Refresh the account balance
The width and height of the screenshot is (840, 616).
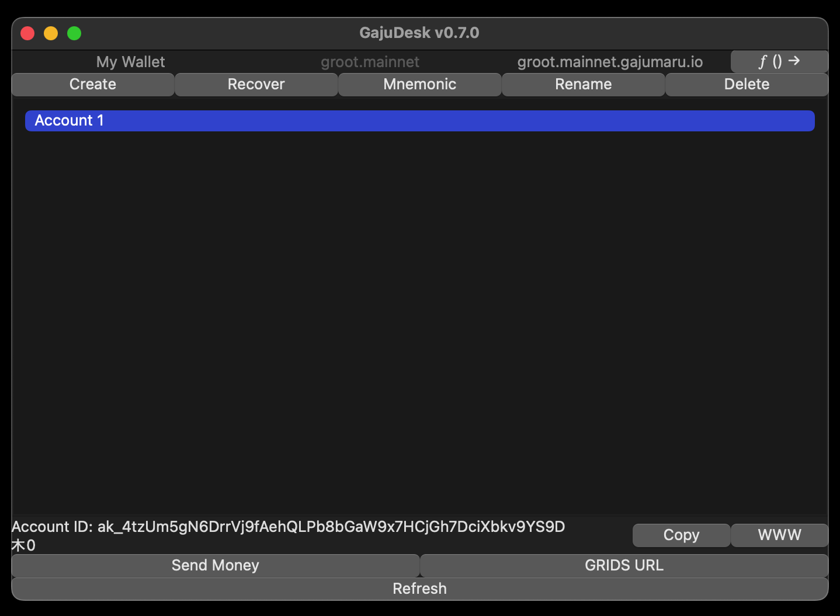[x=419, y=589]
